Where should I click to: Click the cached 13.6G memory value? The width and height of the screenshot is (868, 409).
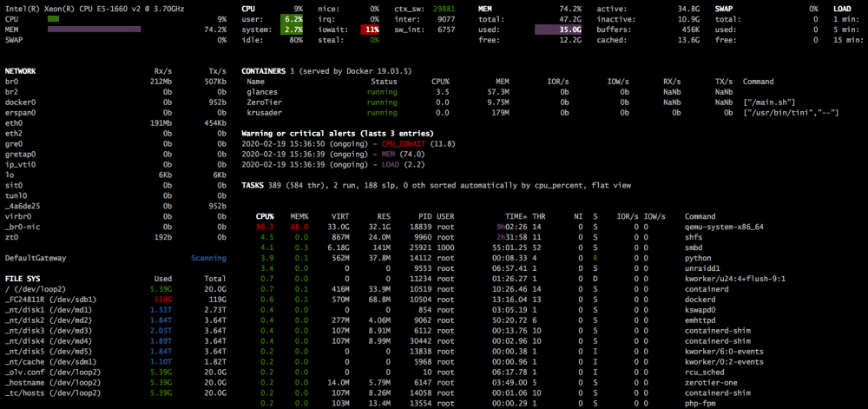click(x=688, y=40)
